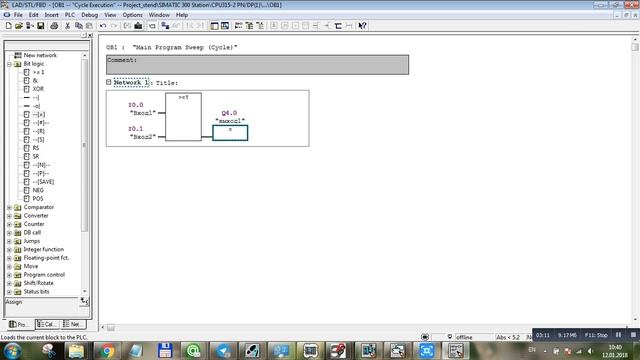
Task: Select the --[P]-- positive edge element
Action: pos(41,173)
